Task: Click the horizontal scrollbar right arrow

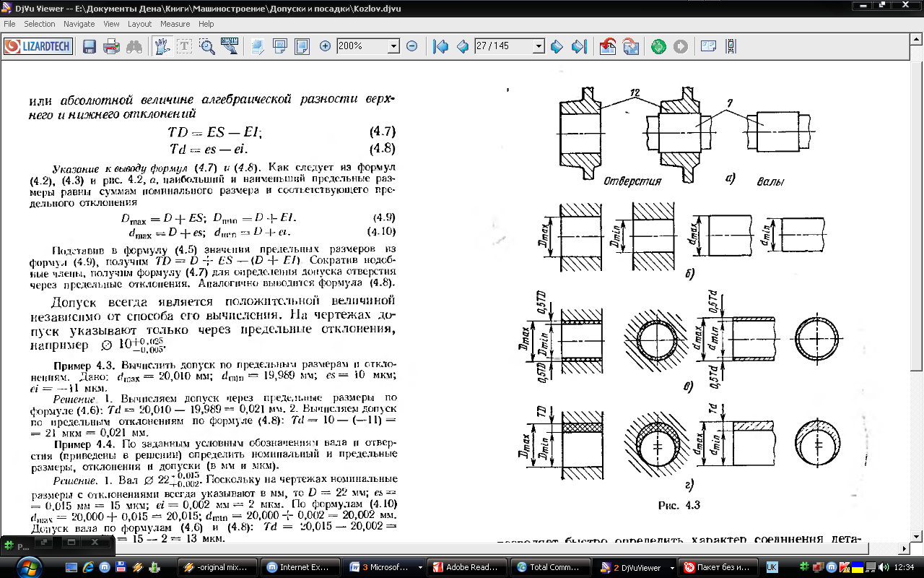Action: click(x=905, y=549)
